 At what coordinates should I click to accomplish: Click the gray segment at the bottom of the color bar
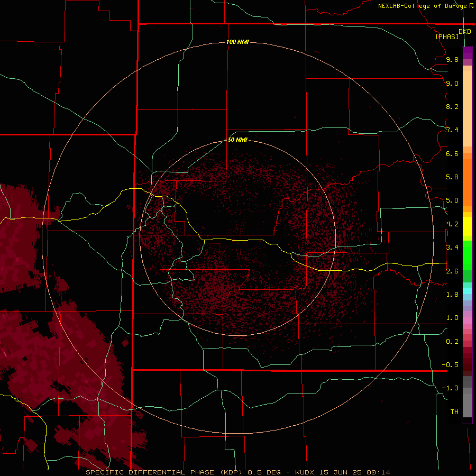coord(467,405)
